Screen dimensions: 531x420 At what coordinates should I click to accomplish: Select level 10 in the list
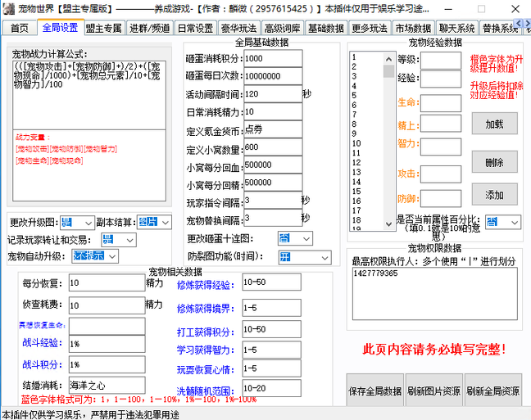point(366,143)
